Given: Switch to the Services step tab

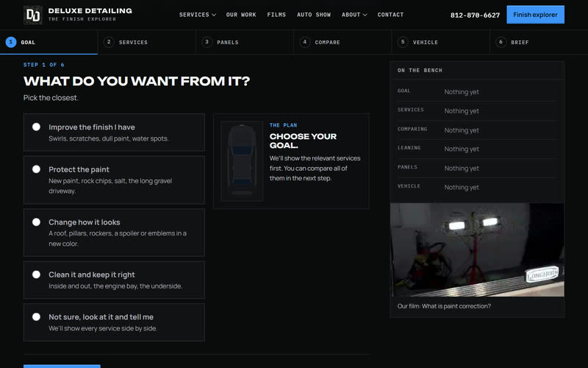Looking at the screenshot, I should 146,42.
